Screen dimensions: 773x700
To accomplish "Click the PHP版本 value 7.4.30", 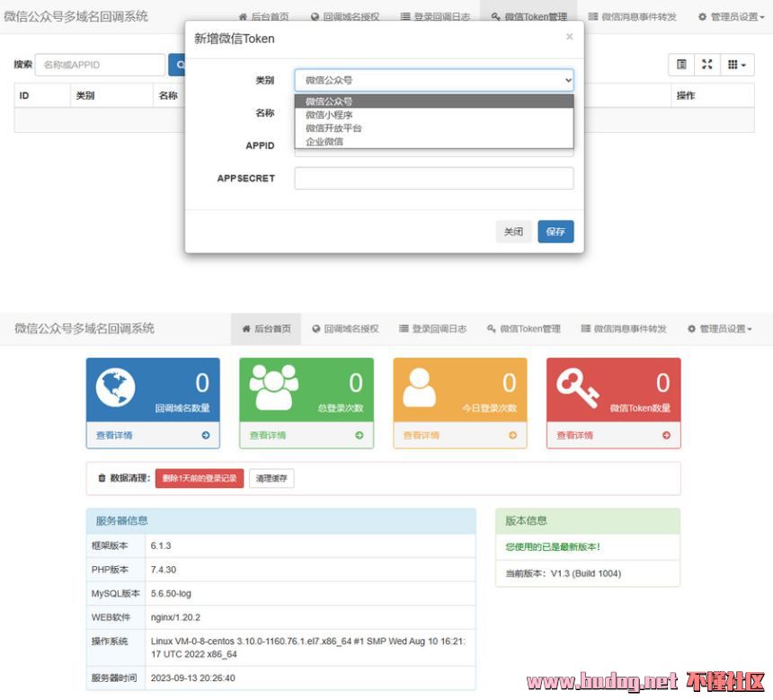I will click(164, 570).
